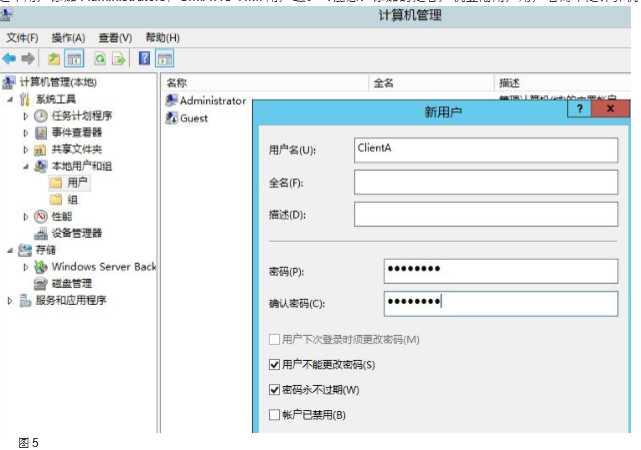Expand the 服务和应用程序 tree node
This screenshot has height=450, width=641.
[x=10, y=301]
